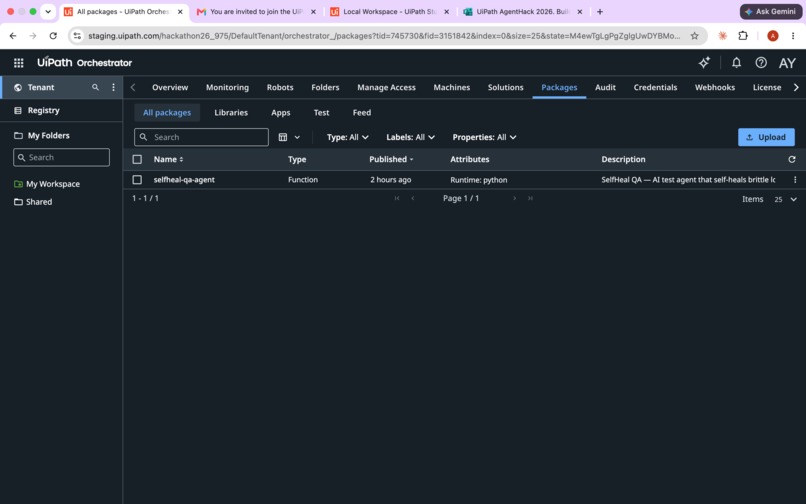
Task: Go to the next page of results
Action: (514, 198)
